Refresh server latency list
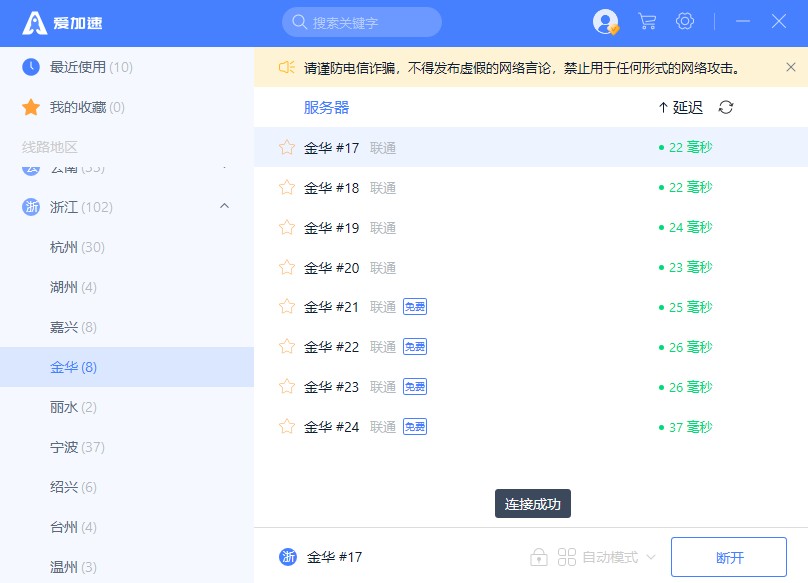The image size is (808, 583). 726,108
